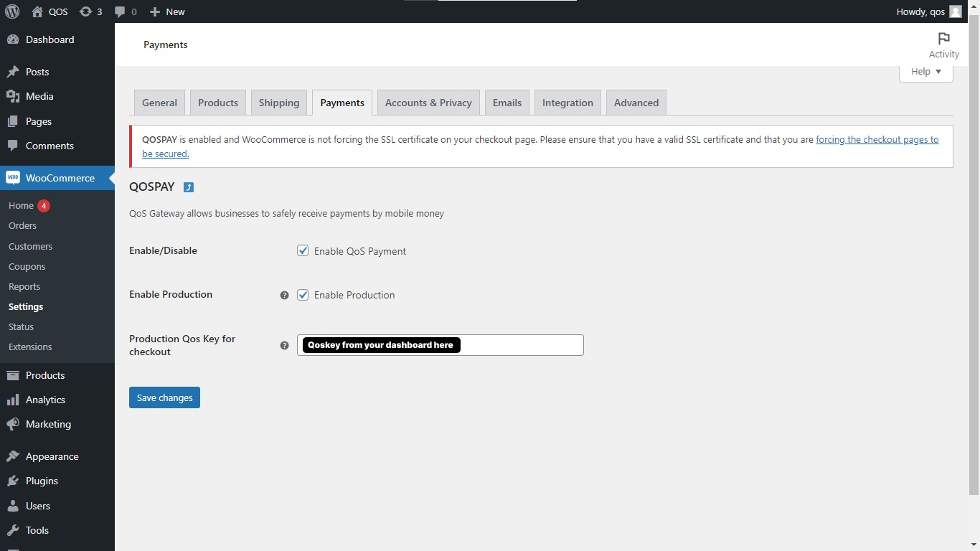The height and width of the screenshot is (551, 980).
Task: Follow the forcing checkout pages secured link
Action: coord(877,140)
